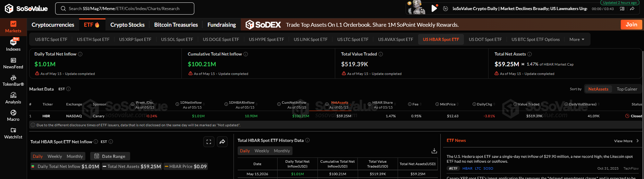Sort by Top Gainer
The width and height of the screenshot is (644, 179).
coord(627,89)
